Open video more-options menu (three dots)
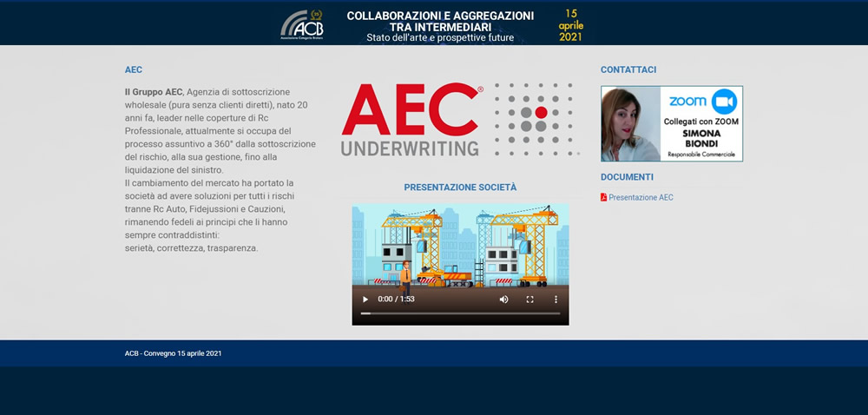Image resolution: width=868 pixels, height=415 pixels. click(x=556, y=300)
